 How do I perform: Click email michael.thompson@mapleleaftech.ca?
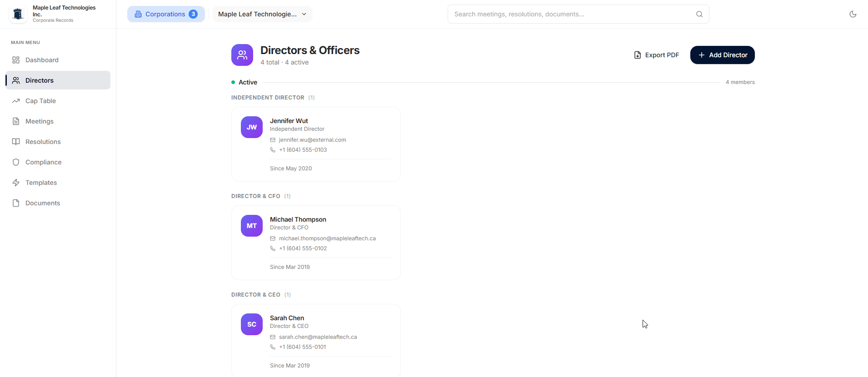(327, 238)
